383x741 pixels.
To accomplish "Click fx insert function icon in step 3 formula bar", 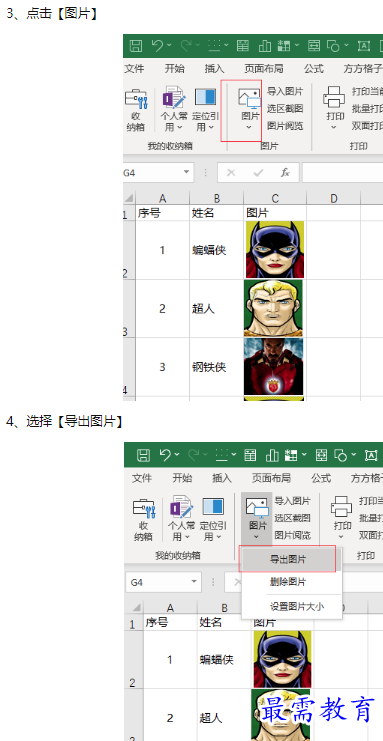I will pos(285,172).
